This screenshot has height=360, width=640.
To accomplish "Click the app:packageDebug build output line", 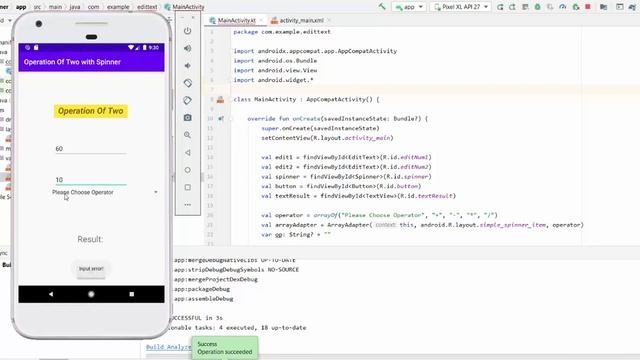I will (x=202, y=289).
